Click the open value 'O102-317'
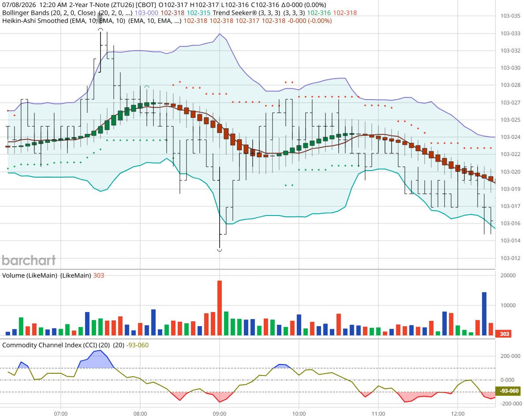The image size is (524, 420). pos(173,5)
